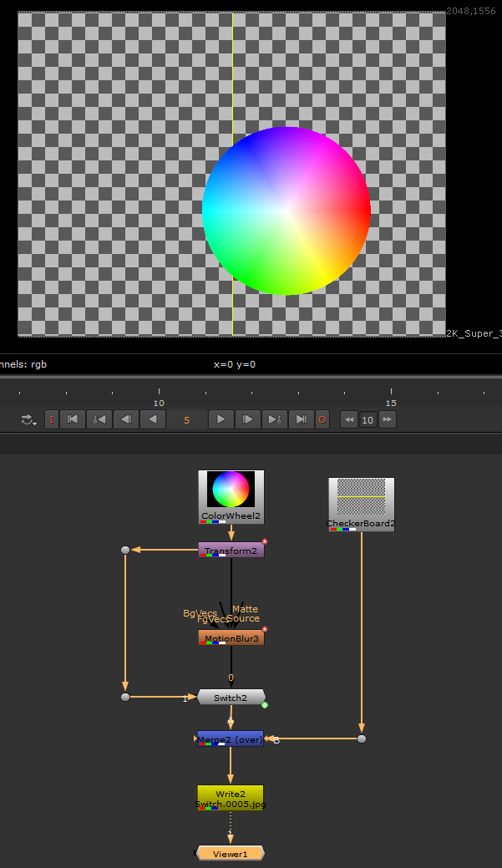Go to the next keyframe
The height and width of the screenshot is (868, 502).
274,419
